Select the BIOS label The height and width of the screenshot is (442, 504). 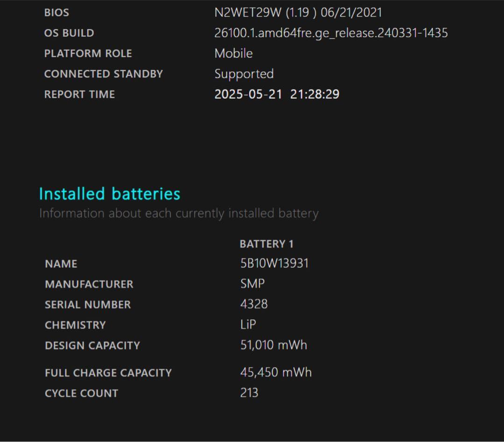(56, 12)
